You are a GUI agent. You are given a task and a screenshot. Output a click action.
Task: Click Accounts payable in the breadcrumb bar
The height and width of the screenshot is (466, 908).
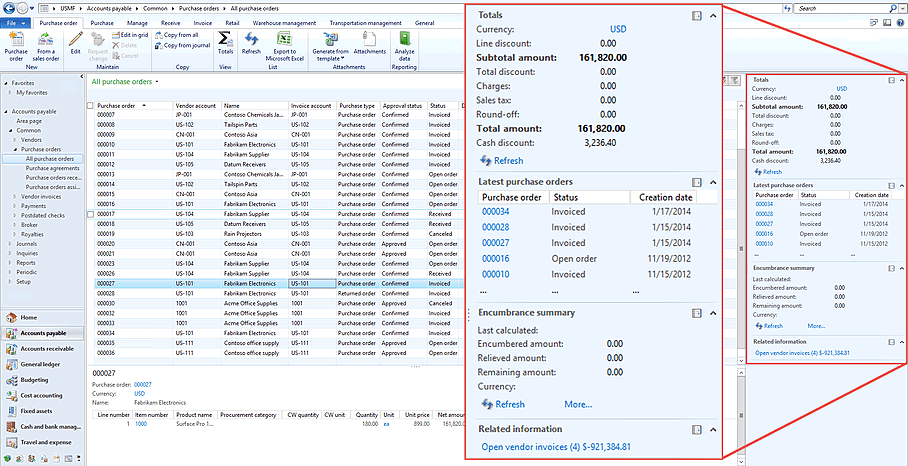pyautogui.click(x=107, y=9)
